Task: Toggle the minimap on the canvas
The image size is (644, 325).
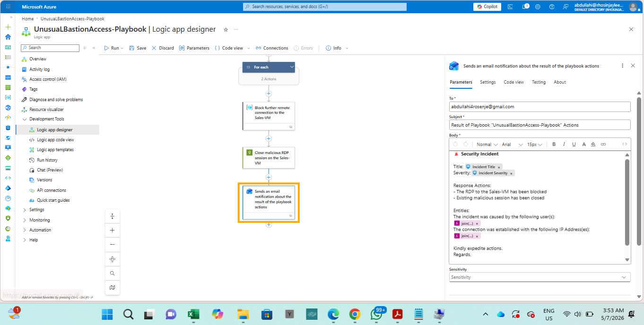Action: 112,287
